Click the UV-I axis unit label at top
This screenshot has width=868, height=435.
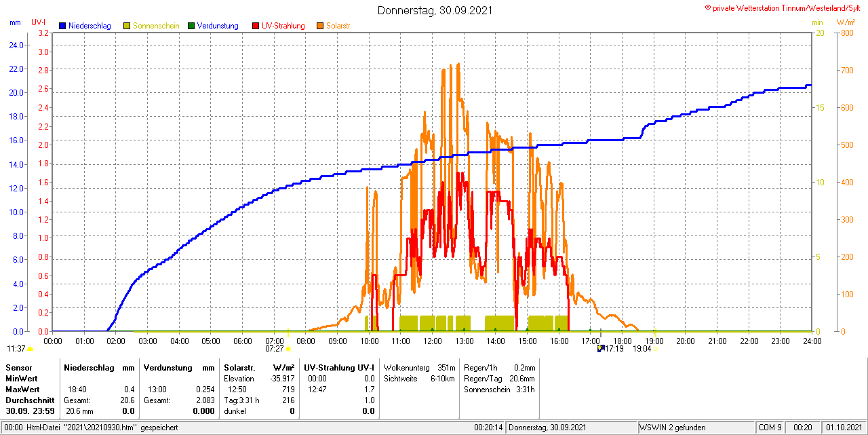coord(39,22)
